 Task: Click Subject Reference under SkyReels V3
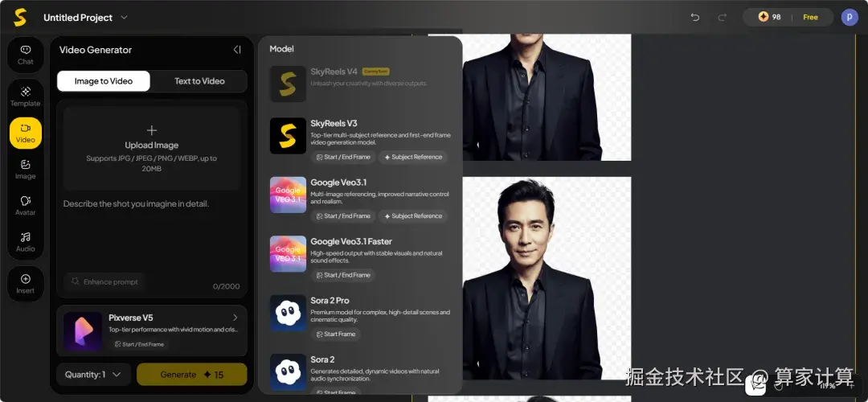tap(413, 158)
